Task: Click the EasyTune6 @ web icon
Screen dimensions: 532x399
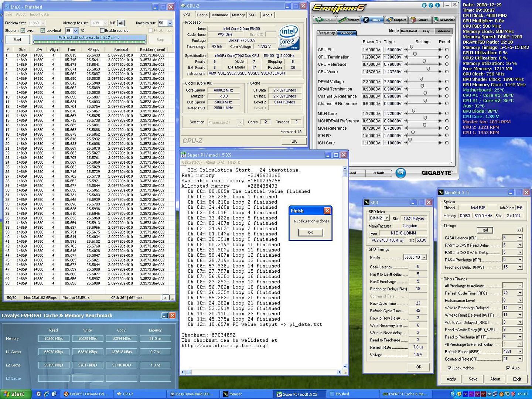Action: (424, 5)
